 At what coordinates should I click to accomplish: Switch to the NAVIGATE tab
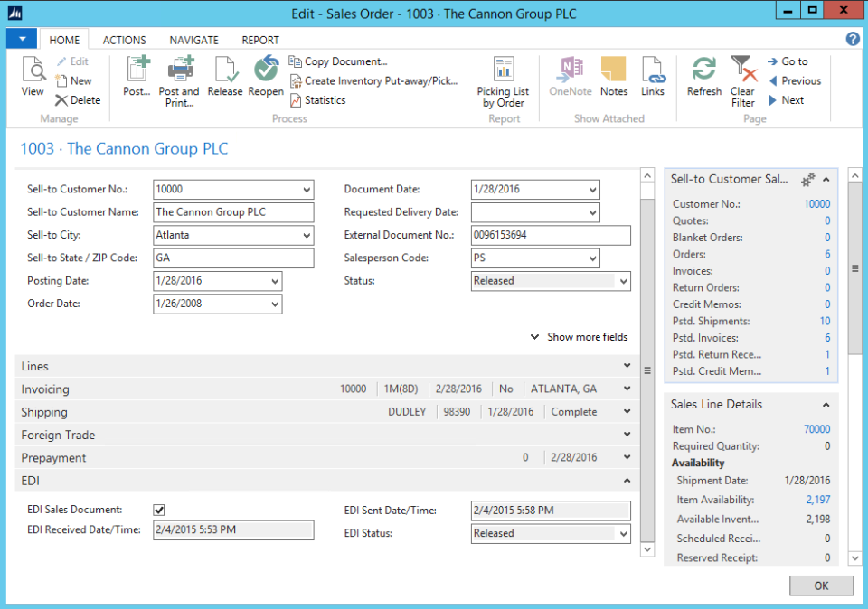(193, 39)
